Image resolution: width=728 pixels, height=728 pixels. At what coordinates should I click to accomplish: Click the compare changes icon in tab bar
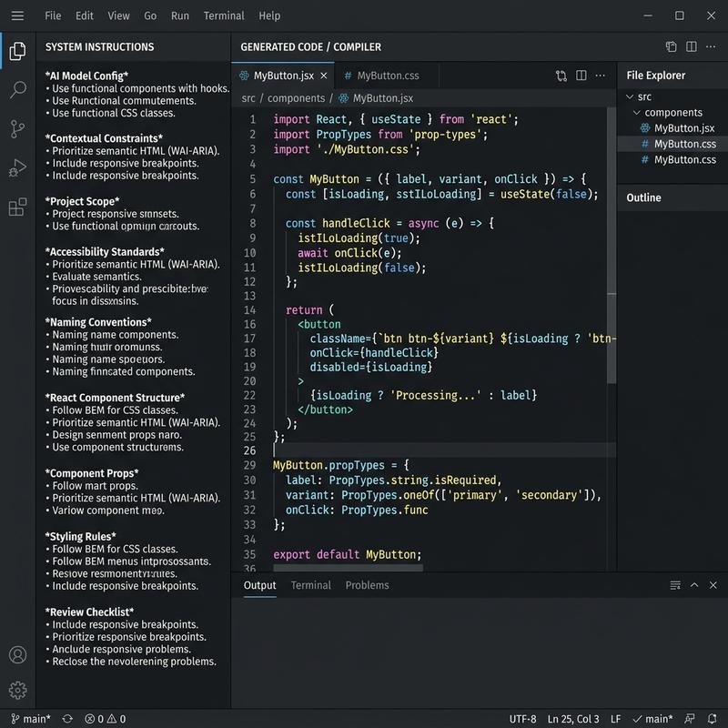tap(561, 76)
